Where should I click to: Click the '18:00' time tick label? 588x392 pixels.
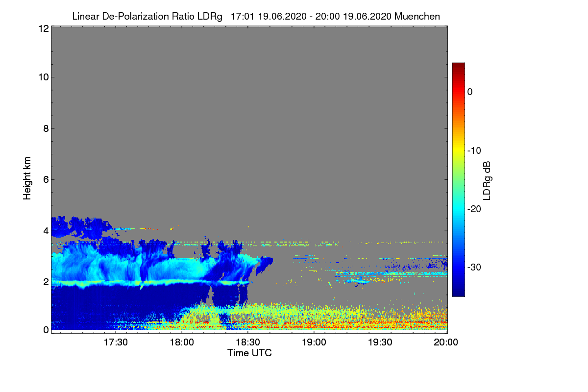[x=182, y=343]
